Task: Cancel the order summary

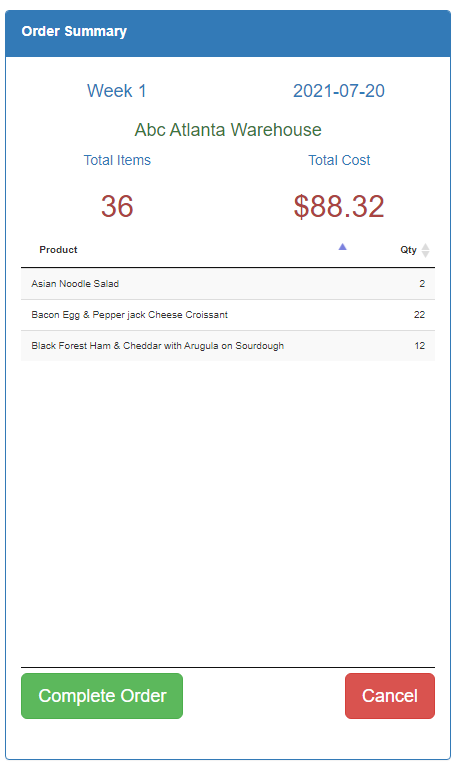Action: pos(390,696)
